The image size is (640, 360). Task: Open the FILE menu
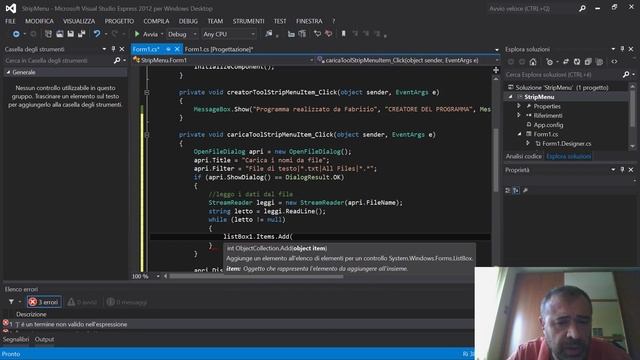(10, 21)
